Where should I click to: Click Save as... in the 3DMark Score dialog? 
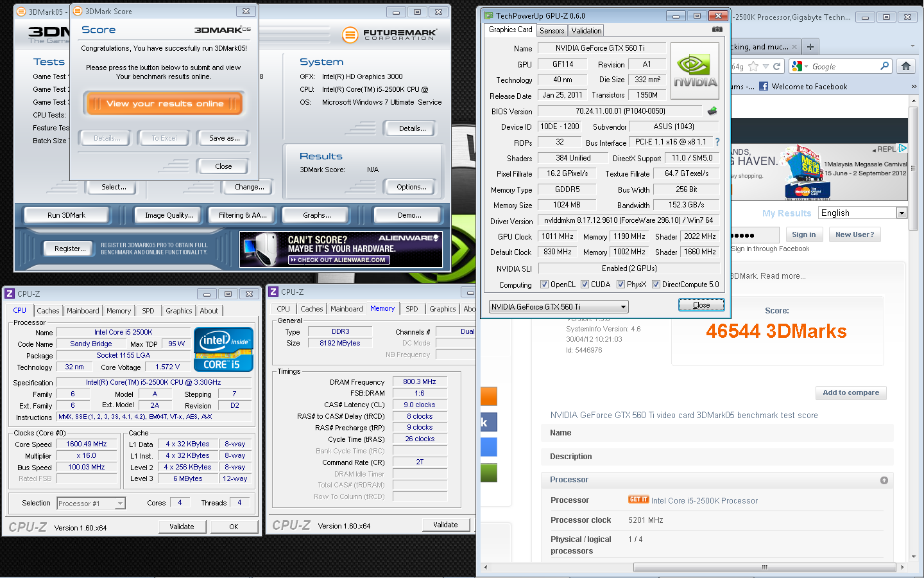(225, 138)
